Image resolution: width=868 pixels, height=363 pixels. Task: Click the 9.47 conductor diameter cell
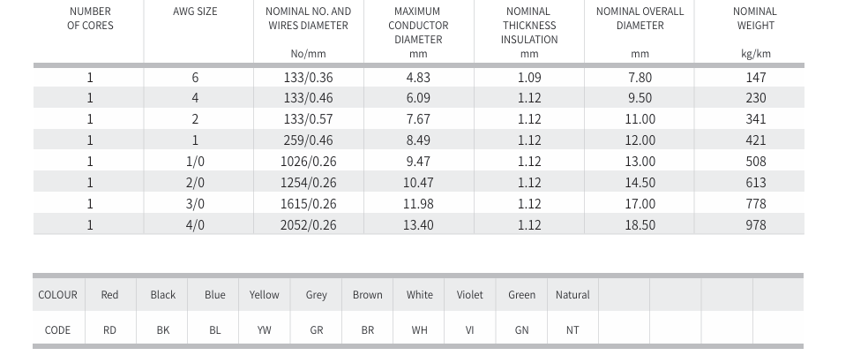pos(416,162)
